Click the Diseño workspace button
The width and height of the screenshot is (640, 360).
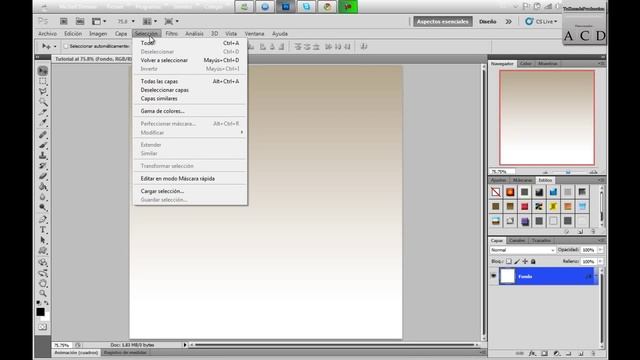coord(488,22)
